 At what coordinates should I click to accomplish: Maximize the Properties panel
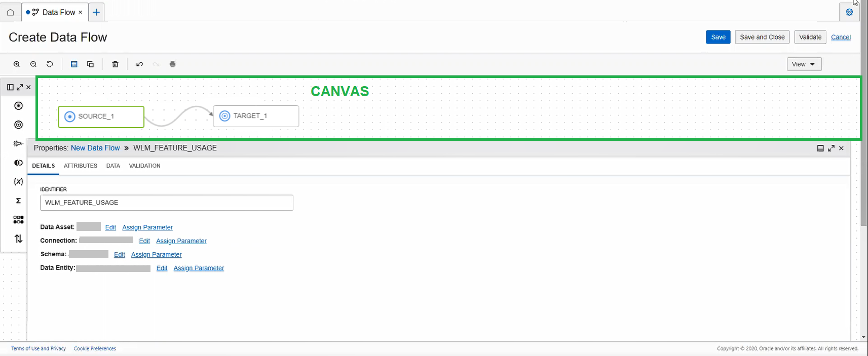click(x=831, y=148)
